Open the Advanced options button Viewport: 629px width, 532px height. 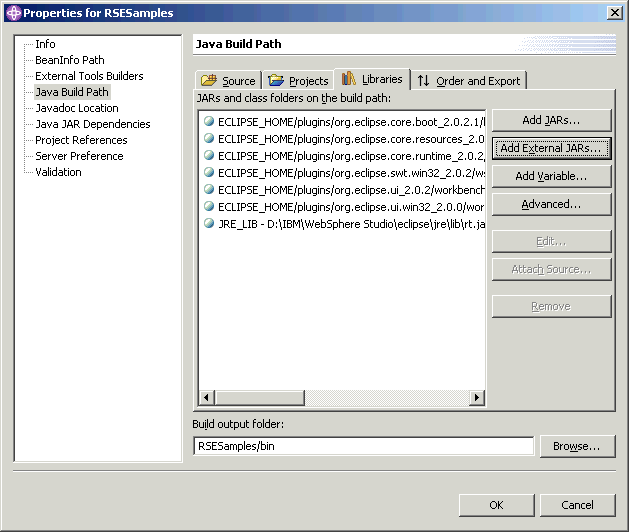[x=551, y=204]
